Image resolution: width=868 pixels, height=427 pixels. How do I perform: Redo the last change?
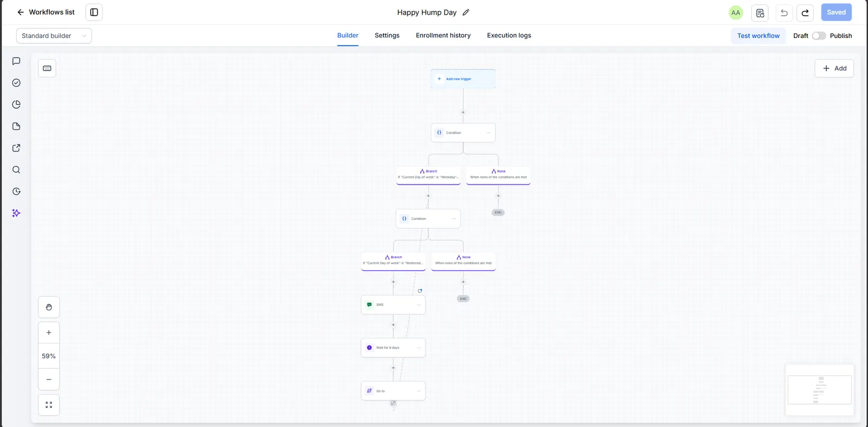tap(805, 12)
